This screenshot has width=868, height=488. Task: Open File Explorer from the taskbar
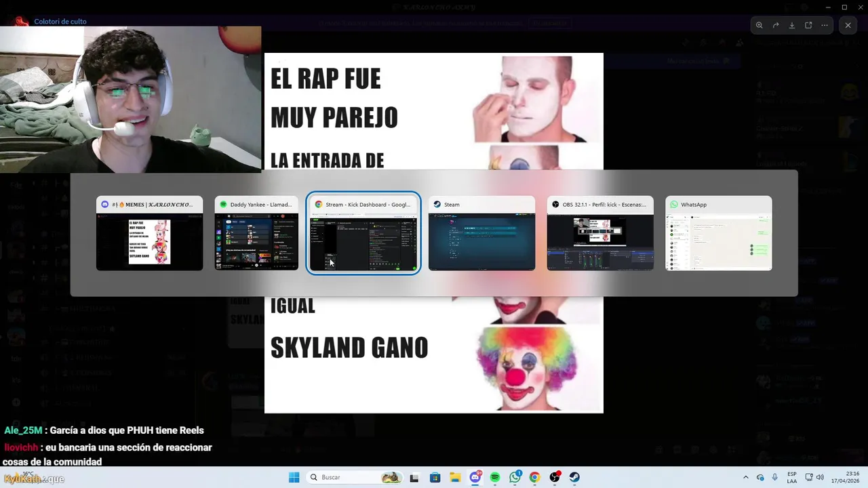455,477
